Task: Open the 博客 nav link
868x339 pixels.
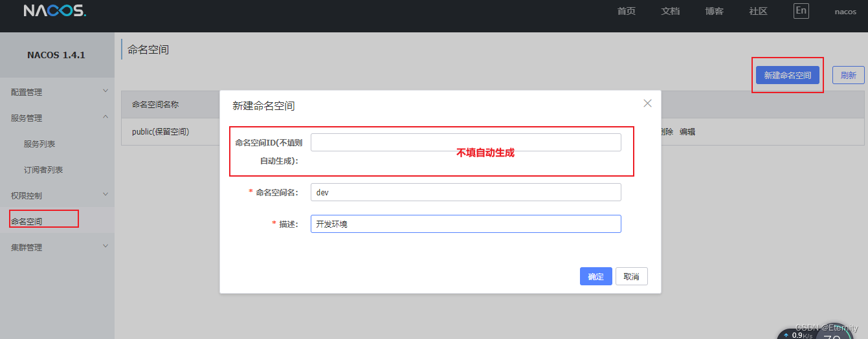Action: click(714, 11)
